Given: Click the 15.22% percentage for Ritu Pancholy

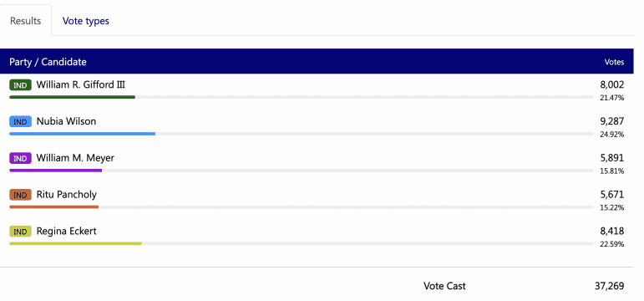Looking at the screenshot, I should [612, 207].
